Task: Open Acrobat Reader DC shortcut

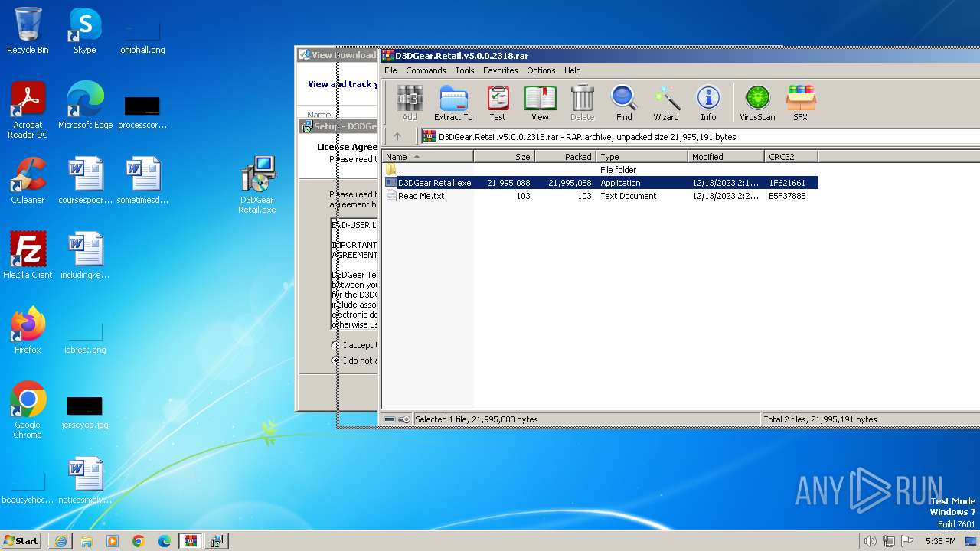Action: pos(28,110)
